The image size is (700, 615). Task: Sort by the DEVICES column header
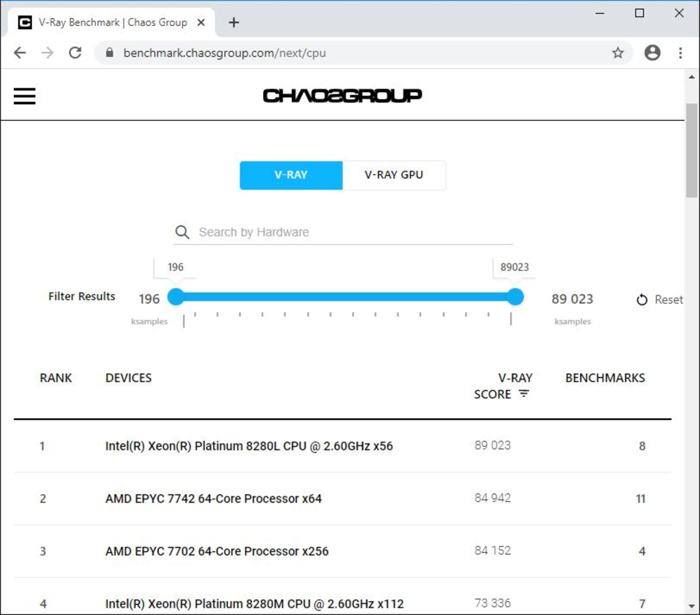pyautogui.click(x=128, y=378)
